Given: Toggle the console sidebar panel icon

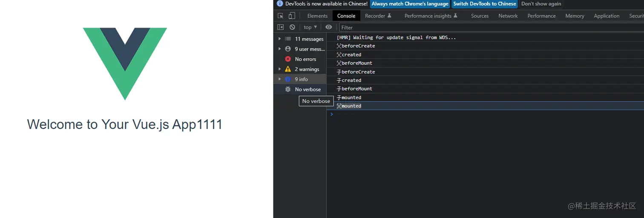Looking at the screenshot, I should [x=281, y=27].
